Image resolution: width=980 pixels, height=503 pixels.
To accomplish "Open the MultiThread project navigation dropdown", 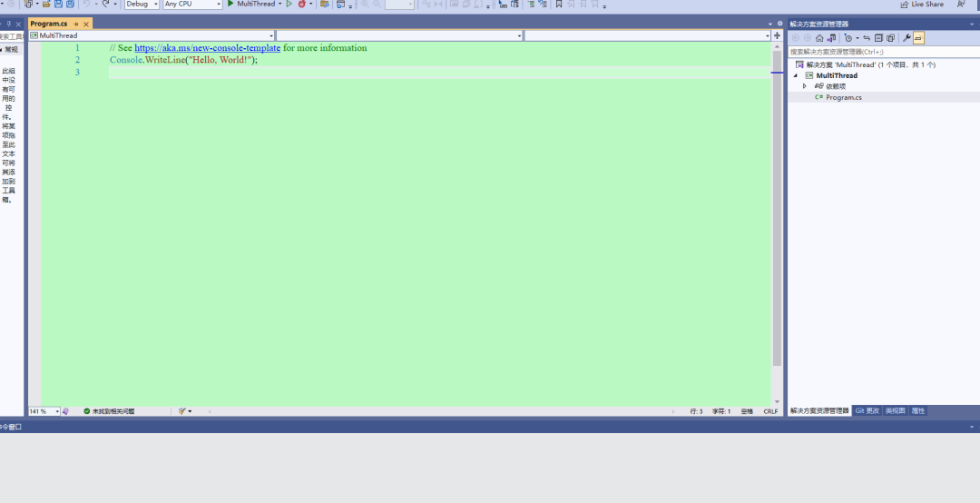I will pos(152,35).
